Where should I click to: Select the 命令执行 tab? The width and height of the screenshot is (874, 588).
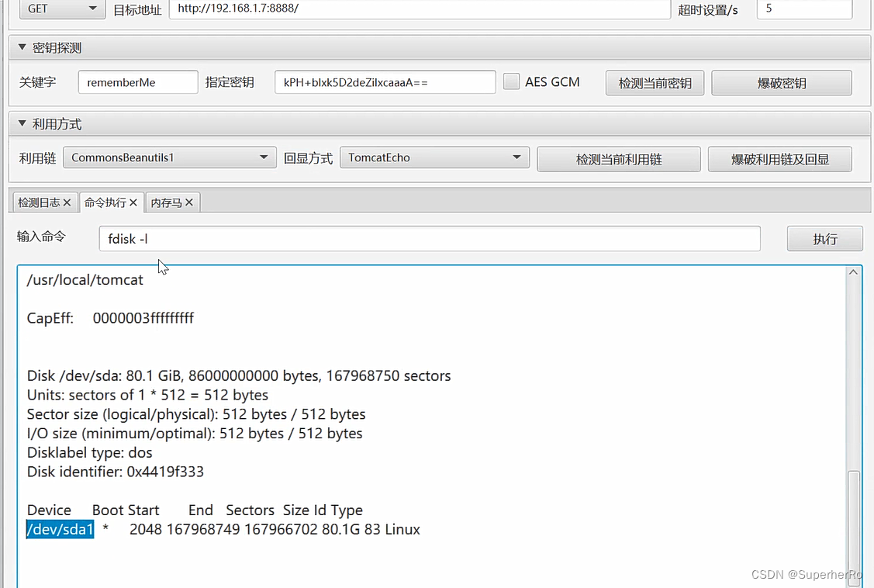pyautogui.click(x=105, y=202)
